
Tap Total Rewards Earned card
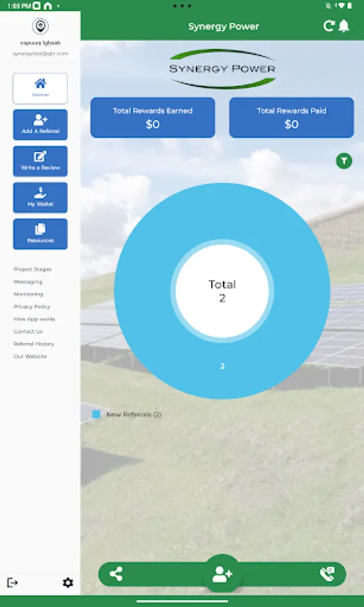tap(153, 117)
